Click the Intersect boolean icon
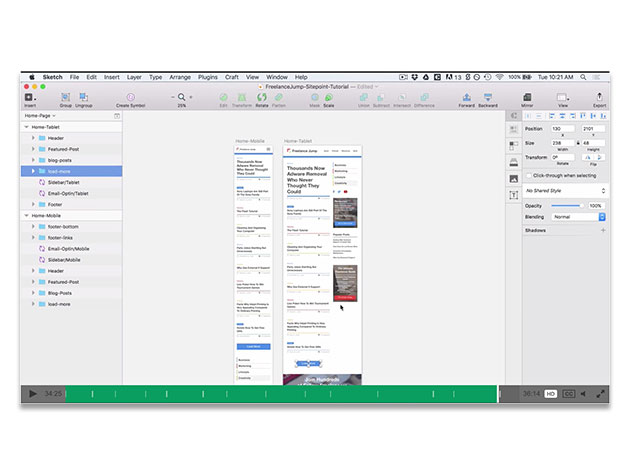Viewport: 630px width, 473px height. pyautogui.click(x=402, y=97)
